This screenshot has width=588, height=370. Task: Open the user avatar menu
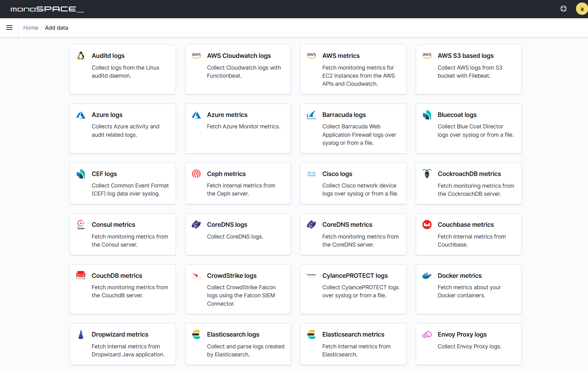coord(582,9)
